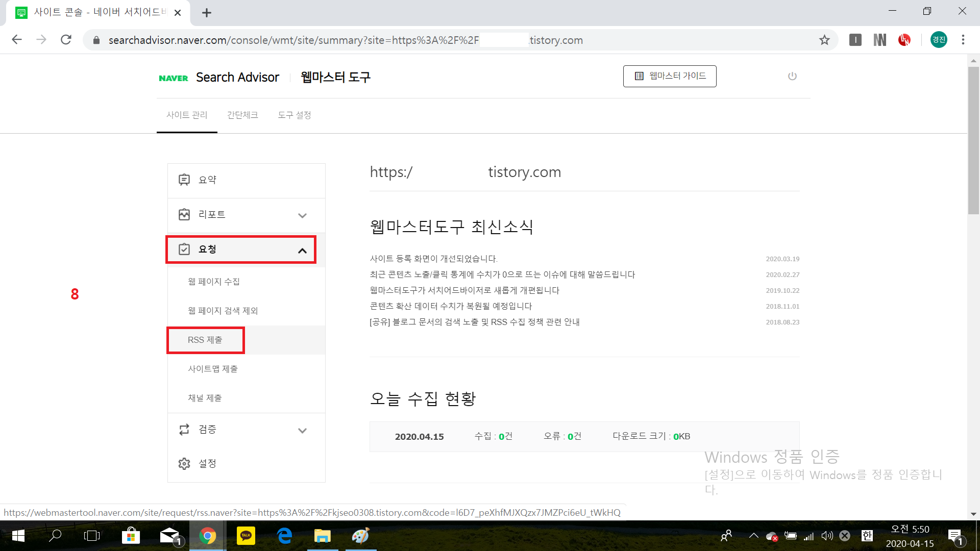Image resolution: width=980 pixels, height=551 pixels.
Task: Click the Naver extension icon in toolbar
Action: 879,40
